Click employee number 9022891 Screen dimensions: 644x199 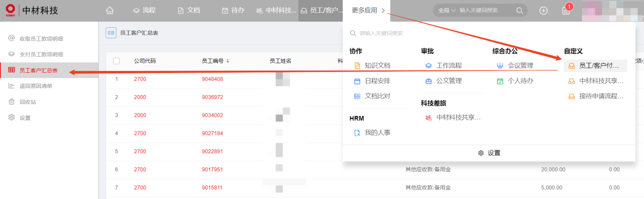tap(212, 151)
